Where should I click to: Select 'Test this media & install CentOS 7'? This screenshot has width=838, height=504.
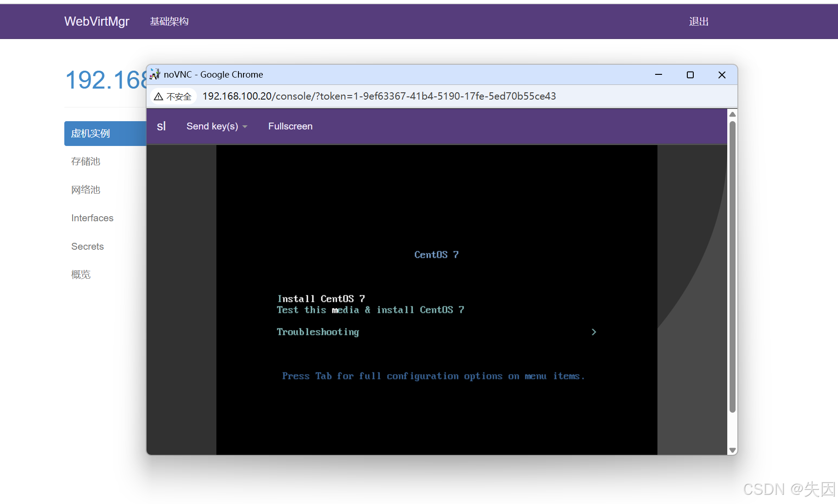coord(370,310)
